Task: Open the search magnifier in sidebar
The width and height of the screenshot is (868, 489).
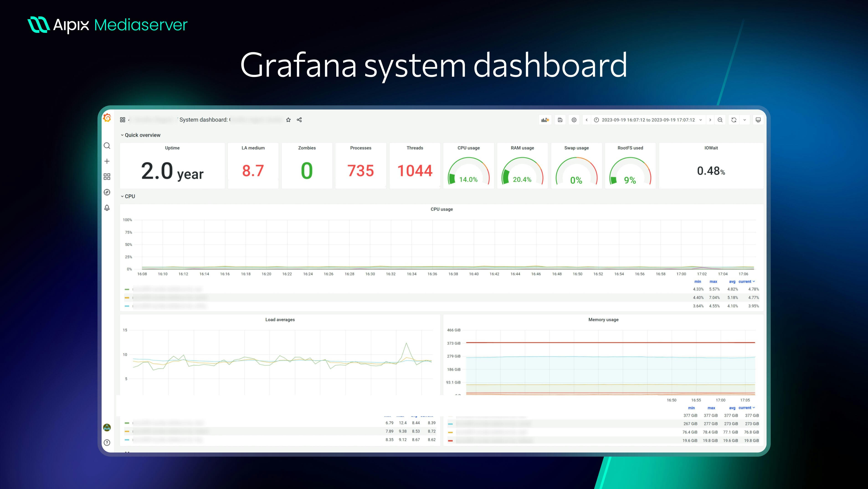Action: click(x=107, y=146)
